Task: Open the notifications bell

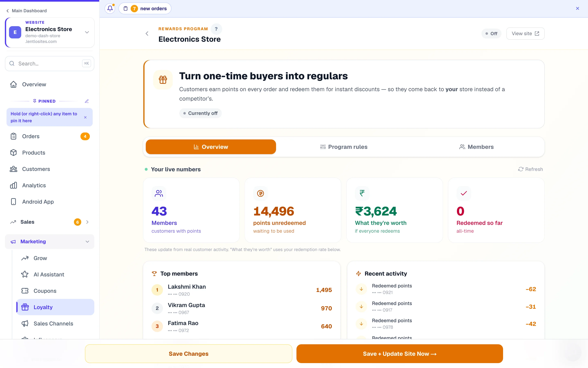Action: click(110, 9)
